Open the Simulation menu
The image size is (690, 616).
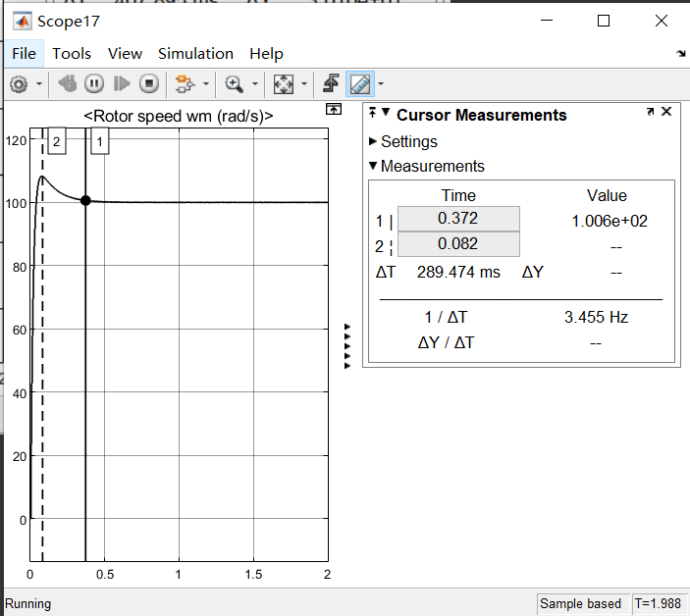coord(196,54)
